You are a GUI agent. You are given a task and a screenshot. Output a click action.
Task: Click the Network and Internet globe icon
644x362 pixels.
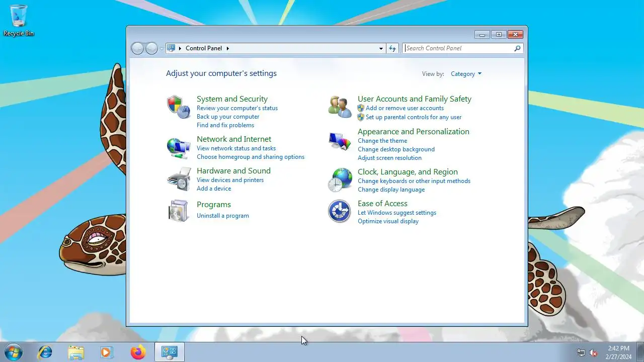click(x=179, y=148)
